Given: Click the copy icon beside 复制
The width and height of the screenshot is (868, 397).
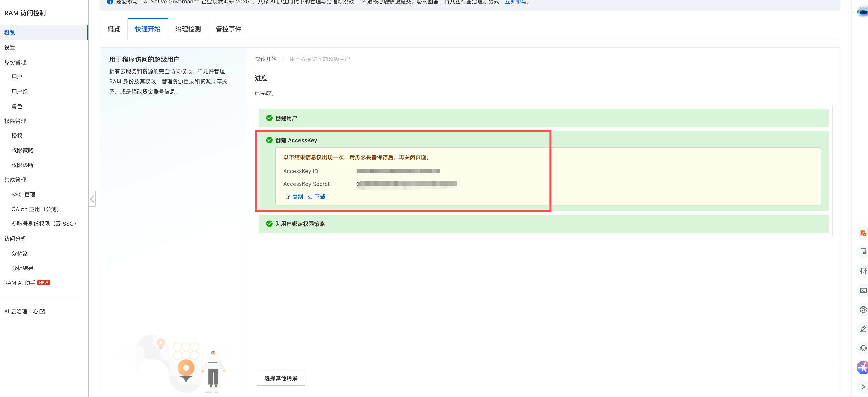Looking at the screenshot, I should pos(287,197).
